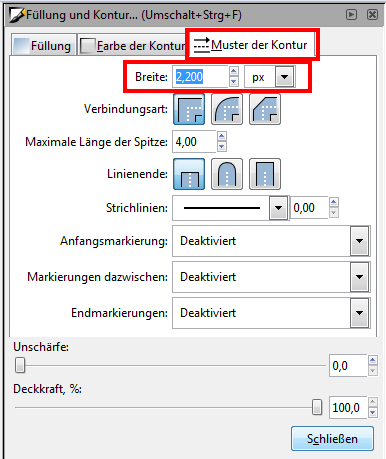The height and width of the screenshot is (459, 386).
Task: Increase Maximale Länge der Spitze with the up arrow
Action: [222, 136]
